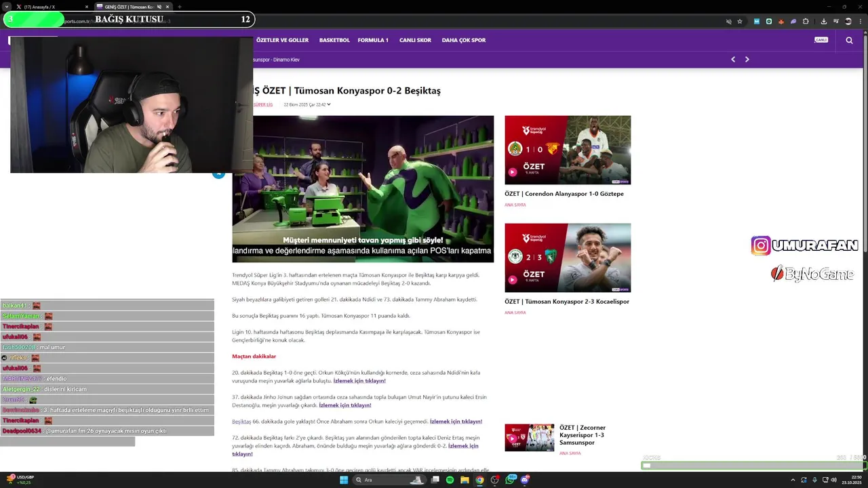Show hidden system tray icons chevron
The width and height of the screenshot is (868, 488).
(793, 480)
